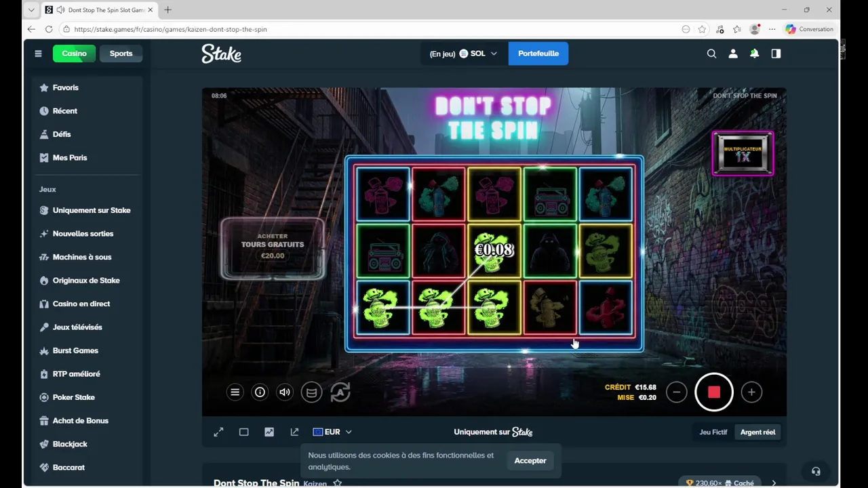The width and height of the screenshot is (868, 488).
Task: Click the Portefeuille button
Action: pos(538,54)
